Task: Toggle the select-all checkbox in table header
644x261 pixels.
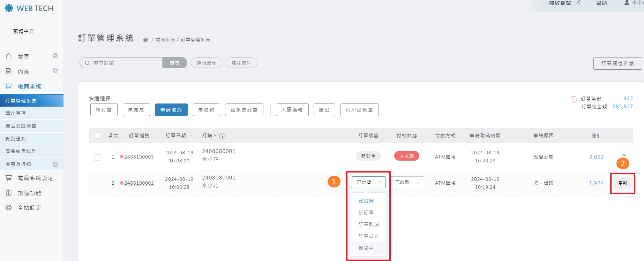Action: [x=97, y=136]
